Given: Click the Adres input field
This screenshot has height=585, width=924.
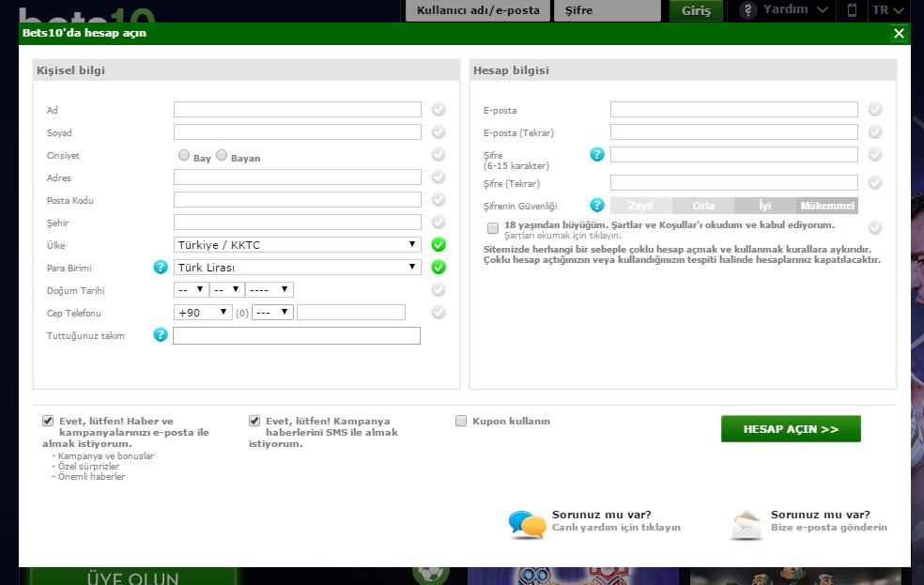Looking at the screenshot, I should coord(298,177).
